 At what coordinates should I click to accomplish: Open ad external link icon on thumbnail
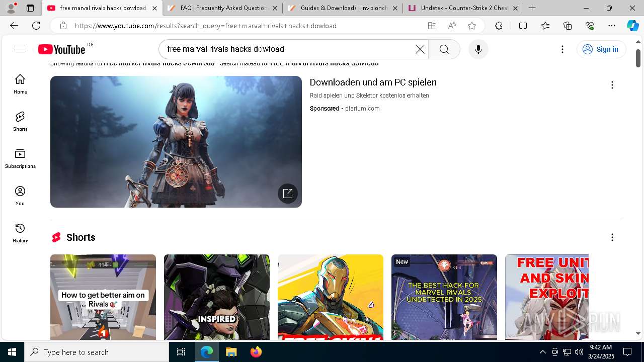click(x=288, y=194)
